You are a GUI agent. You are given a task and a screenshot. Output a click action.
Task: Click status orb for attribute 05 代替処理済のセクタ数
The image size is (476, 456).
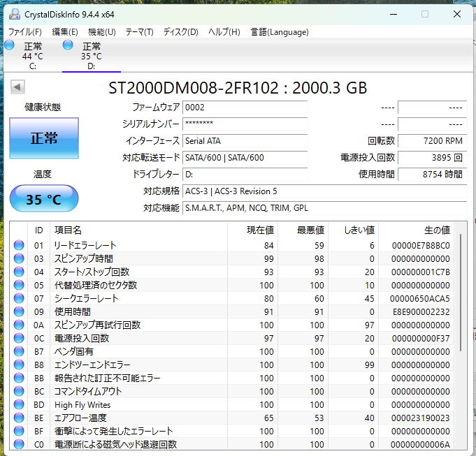(x=19, y=285)
